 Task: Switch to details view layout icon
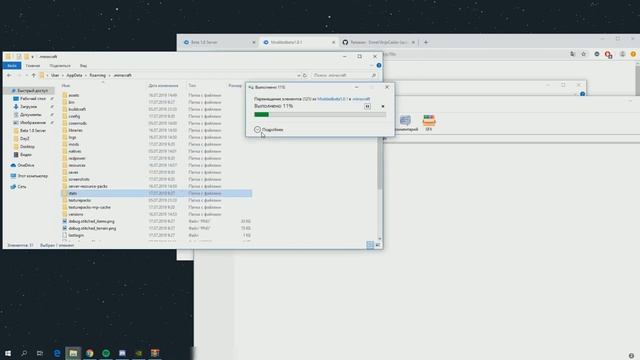(x=370, y=245)
